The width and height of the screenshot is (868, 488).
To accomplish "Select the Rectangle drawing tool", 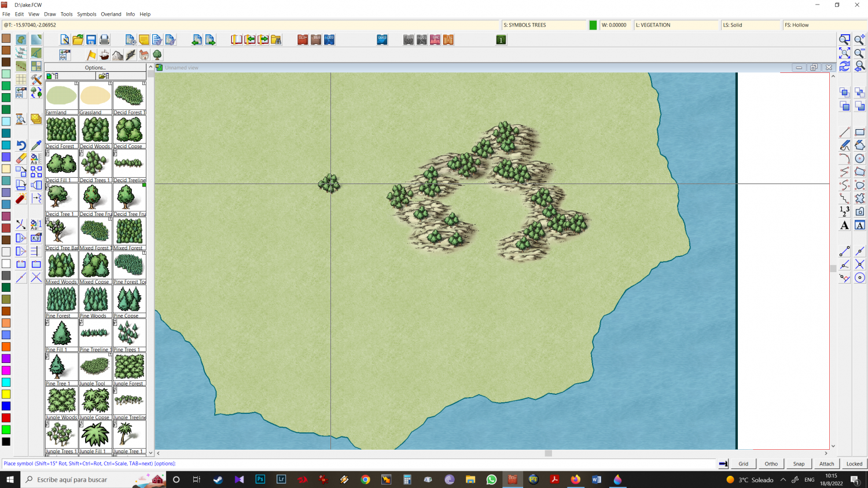I will (x=859, y=133).
